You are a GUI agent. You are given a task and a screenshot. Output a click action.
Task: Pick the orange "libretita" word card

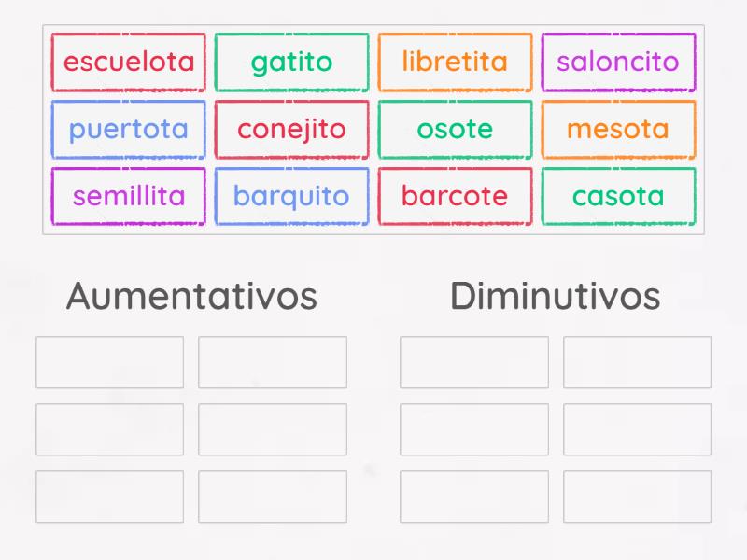coord(455,62)
